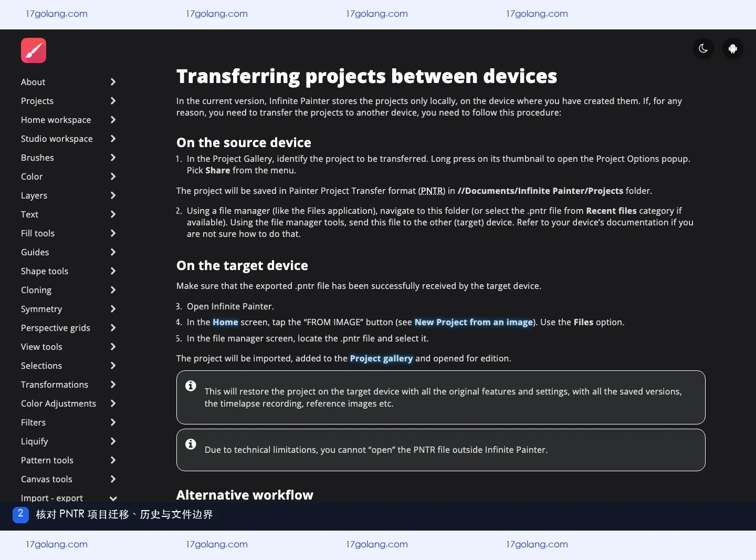Expand the Symmetry section chevron

point(113,309)
